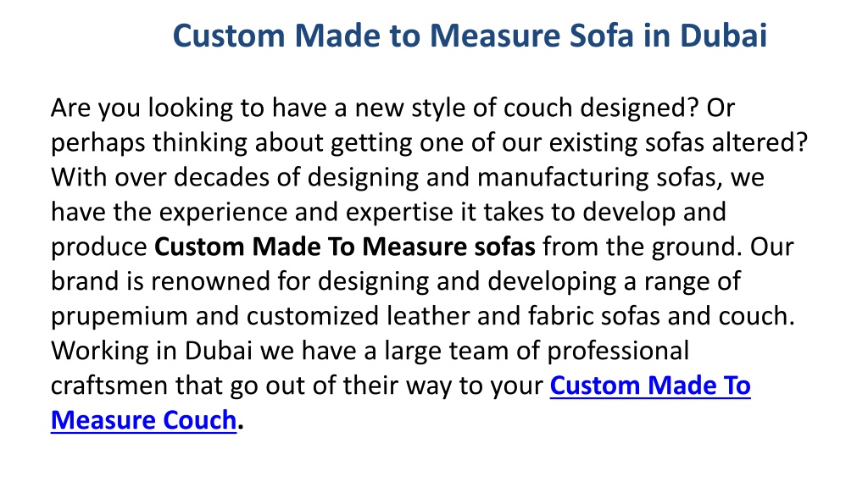The width and height of the screenshot is (868, 488).
Task: Open the 'Custom Made To' hyperlink text
Action: pyautogui.click(x=650, y=385)
